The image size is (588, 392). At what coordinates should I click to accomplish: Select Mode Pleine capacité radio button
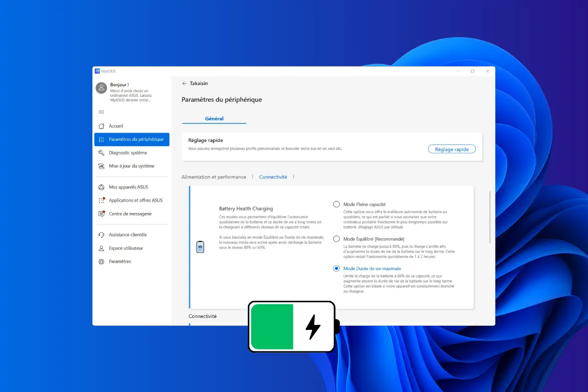[337, 205]
